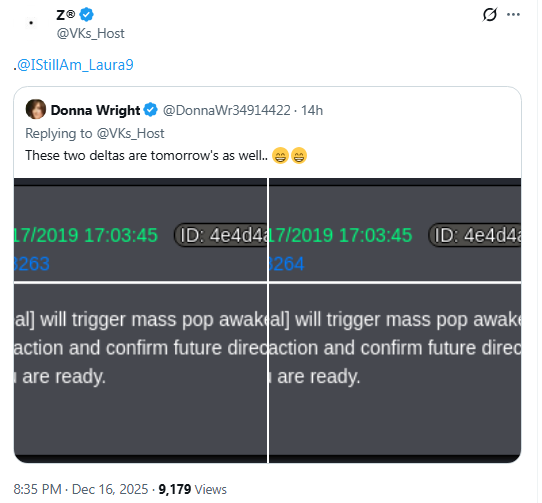Image resolution: width=542 pixels, height=503 pixels.
Task: Click the Donna Wright display name
Action: click(x=95, y=110)
